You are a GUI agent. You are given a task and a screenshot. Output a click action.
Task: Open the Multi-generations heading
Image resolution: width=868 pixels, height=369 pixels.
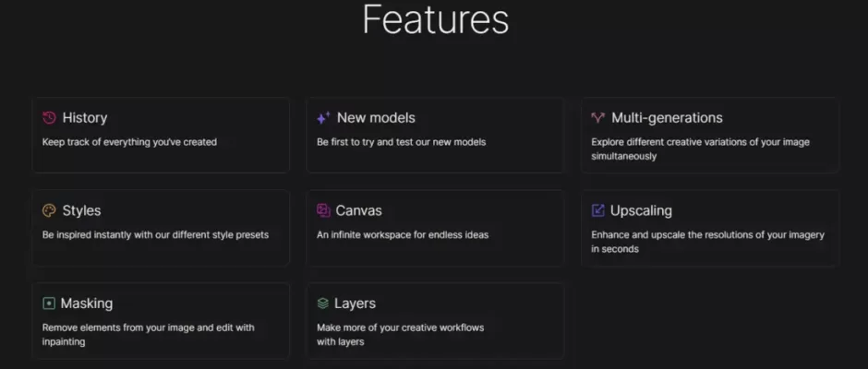point(667,118)
